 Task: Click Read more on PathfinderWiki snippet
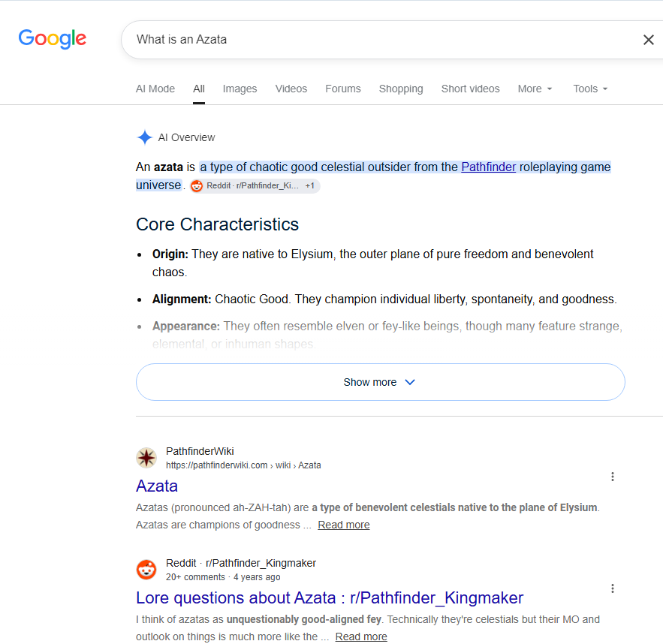point(344,525)
